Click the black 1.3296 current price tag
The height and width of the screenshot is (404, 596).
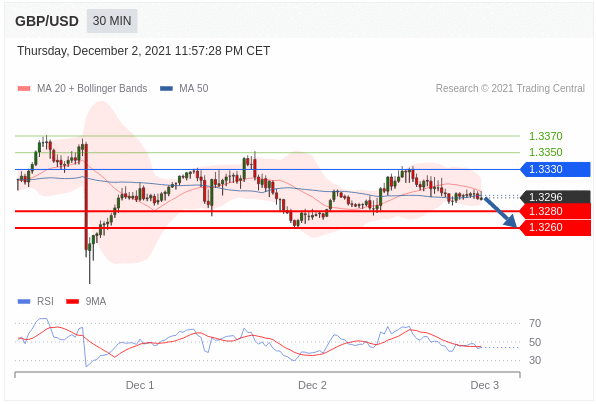coord(555,197)
